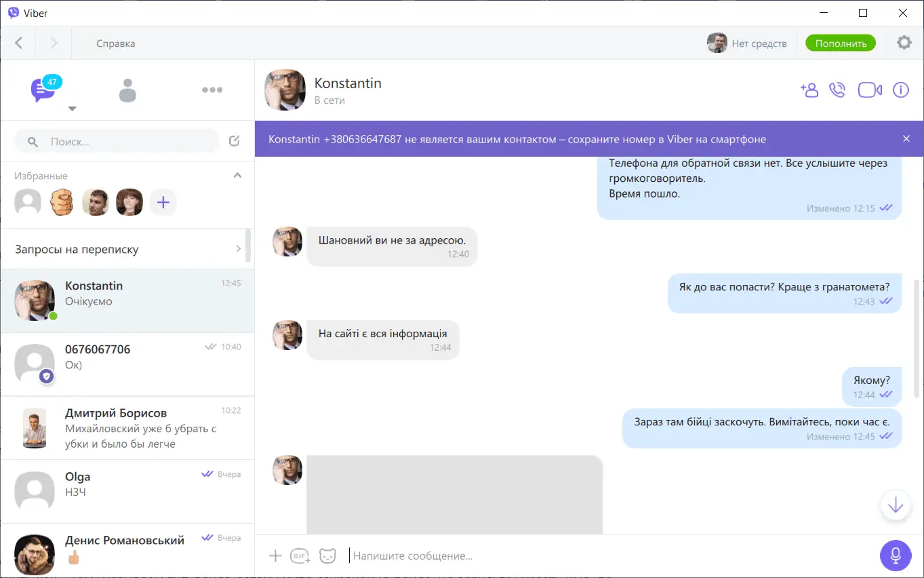The image size is (924, 578).
Task: Start a video call with Konstantin
Action: 870,90
